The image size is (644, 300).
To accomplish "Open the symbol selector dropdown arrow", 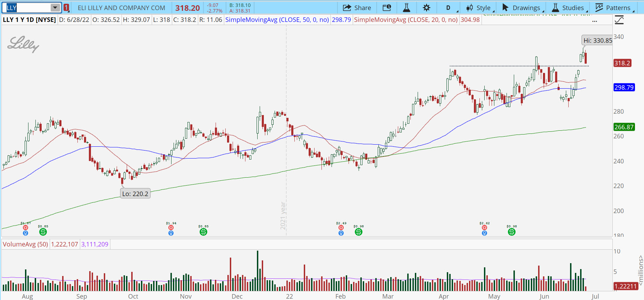I will 55,8.
